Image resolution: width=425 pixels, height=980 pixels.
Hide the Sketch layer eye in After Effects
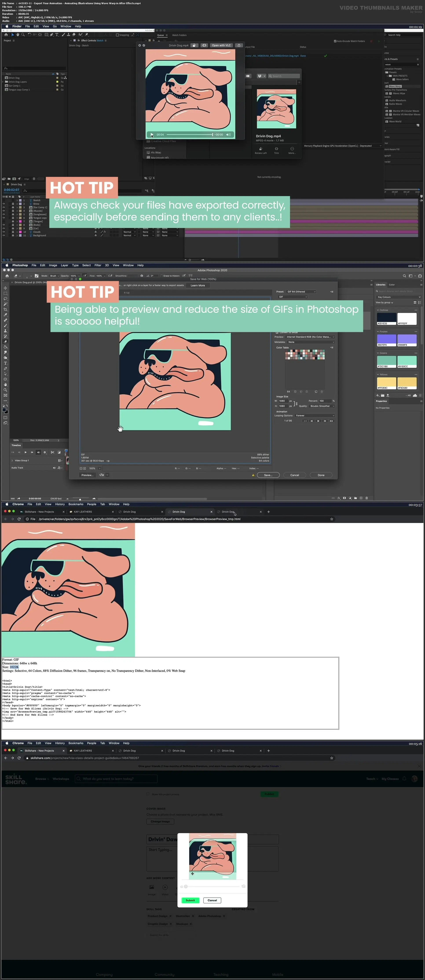click(x=4, y=200)
